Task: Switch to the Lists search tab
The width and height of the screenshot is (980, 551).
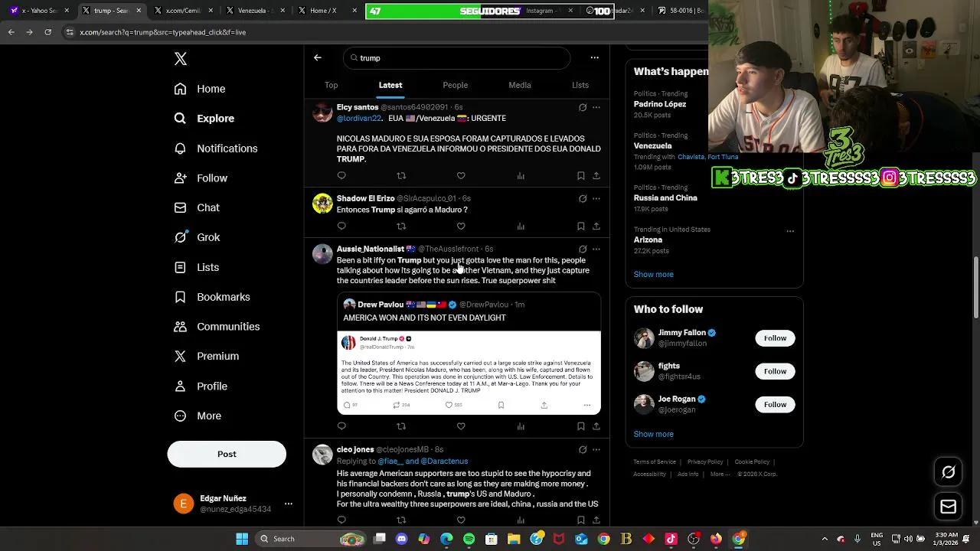Action: pyautogui.click(x=580, y=85)
